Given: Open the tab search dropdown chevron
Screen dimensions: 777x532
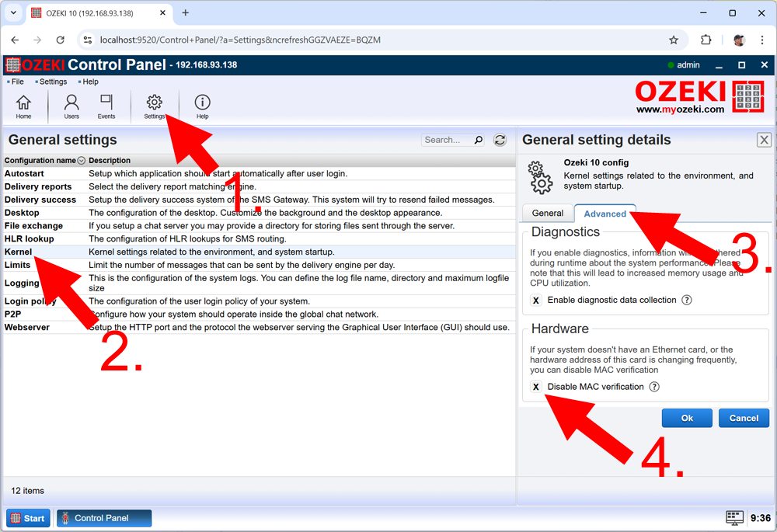Looking at the screenshot, I should [x=13, y=13].
